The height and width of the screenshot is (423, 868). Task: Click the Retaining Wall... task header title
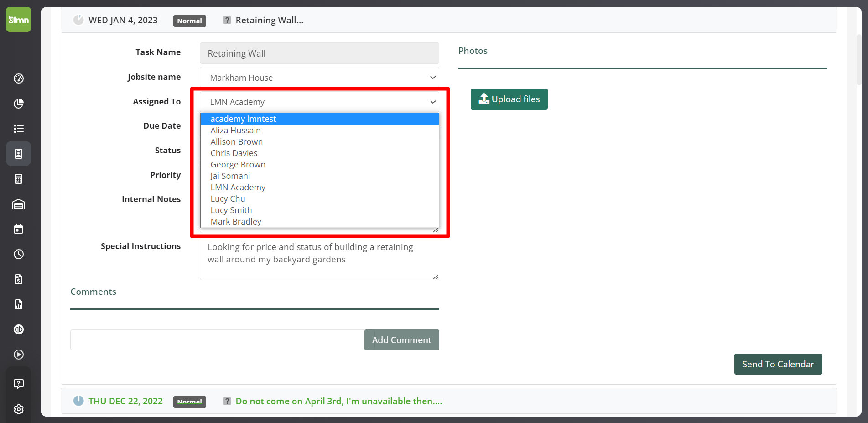[x=270, y=20]
